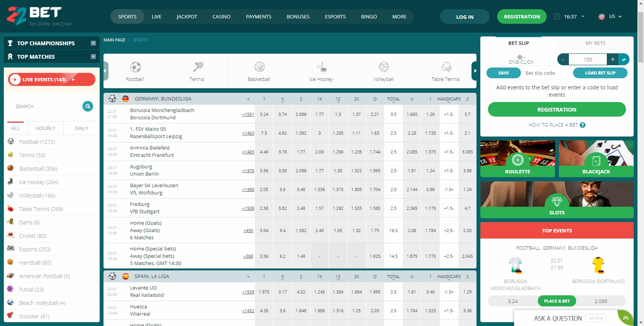Select the HOURLY filter tab
This screenshot has width=644, height=326.
coord(45,128)
